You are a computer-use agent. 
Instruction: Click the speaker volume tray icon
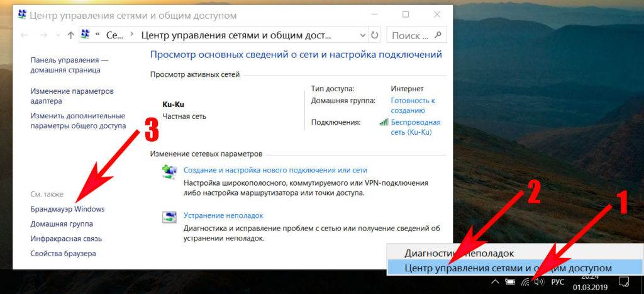click(x=539, y=281)
